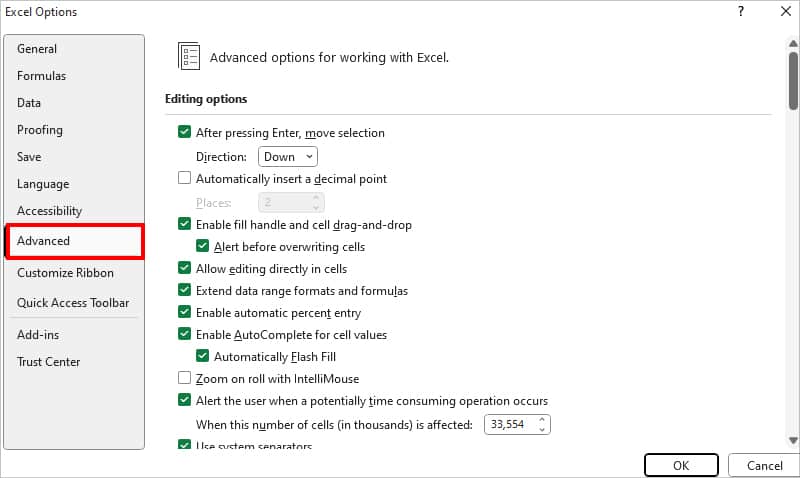The height and width of the screenshot is (478, 800).
Task: Click the cells affected number field
Action: coord(510,425)
